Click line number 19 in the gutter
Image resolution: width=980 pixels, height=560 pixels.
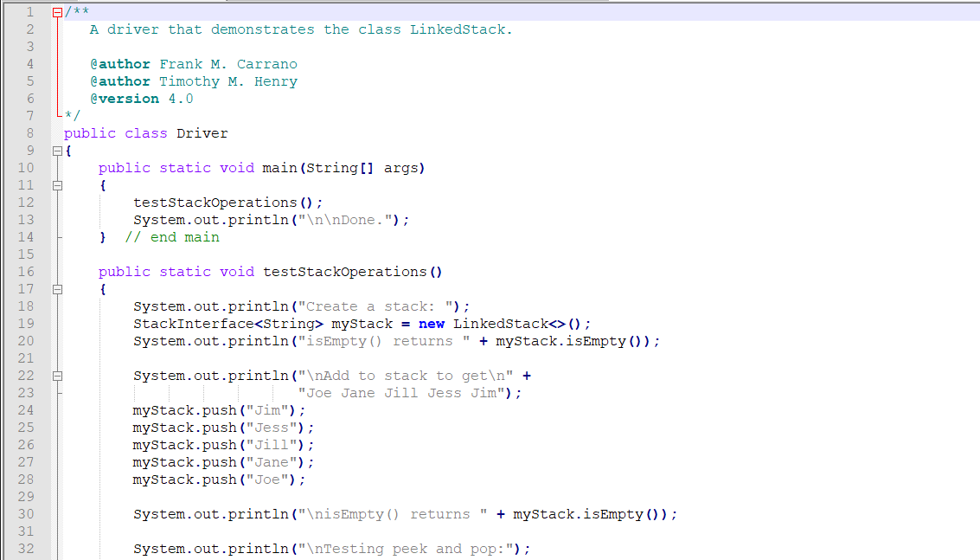tap(25, 323)
